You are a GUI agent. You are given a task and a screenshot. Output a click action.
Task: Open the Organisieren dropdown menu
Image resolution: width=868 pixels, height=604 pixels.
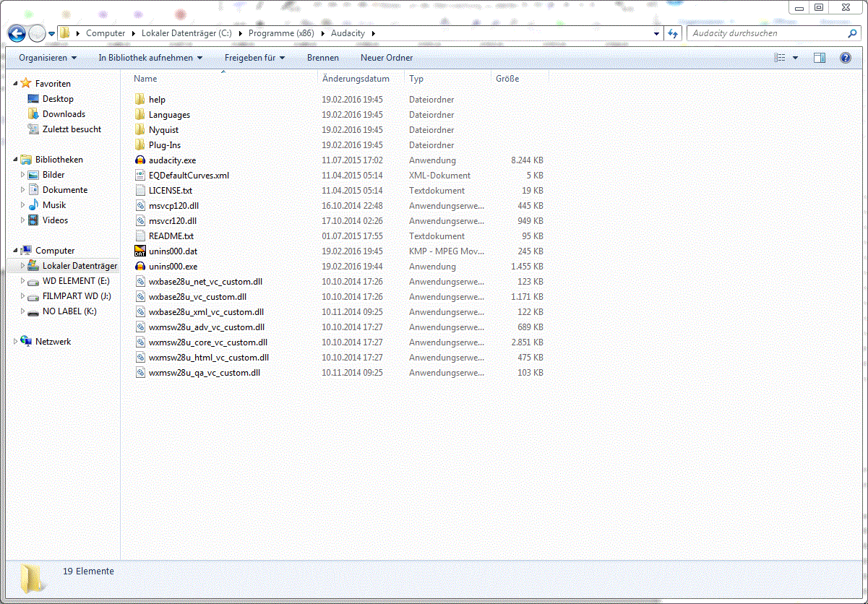coord(48,58)
